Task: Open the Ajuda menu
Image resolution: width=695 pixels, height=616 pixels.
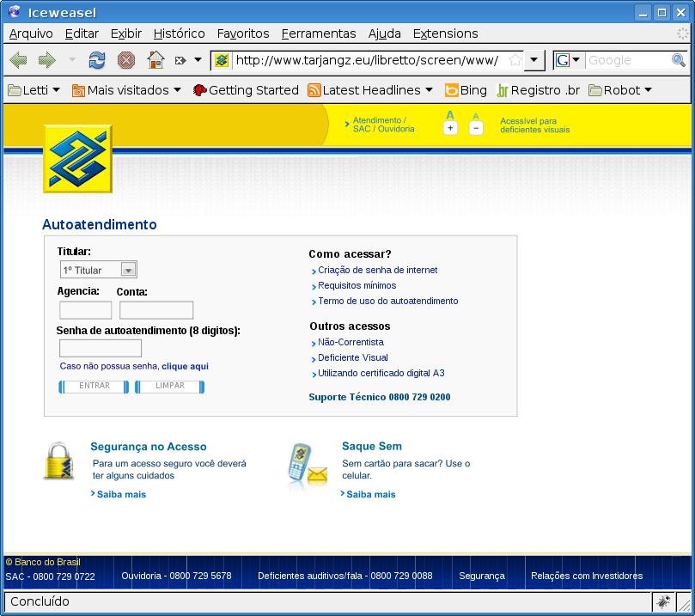Action: coord(384,34)
